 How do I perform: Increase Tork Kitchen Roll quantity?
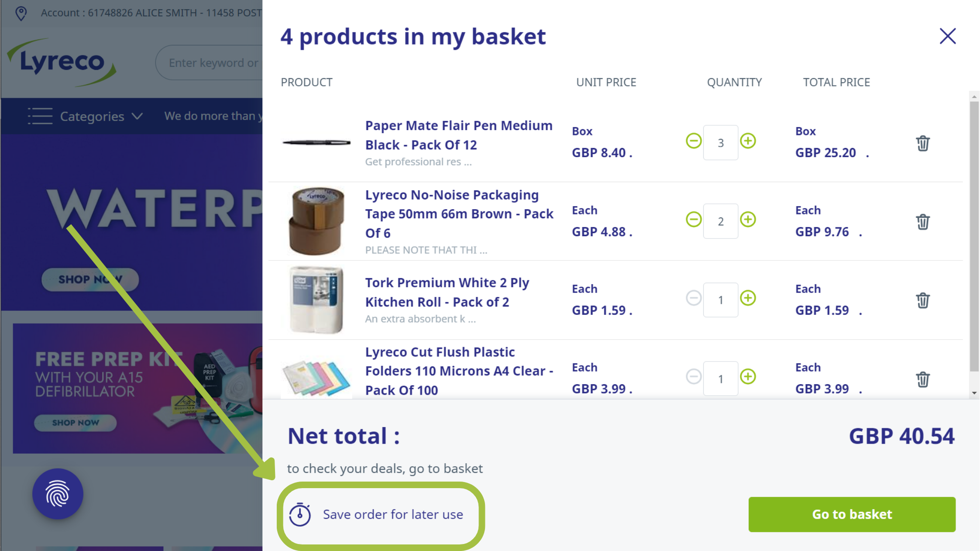click(748, 298)
